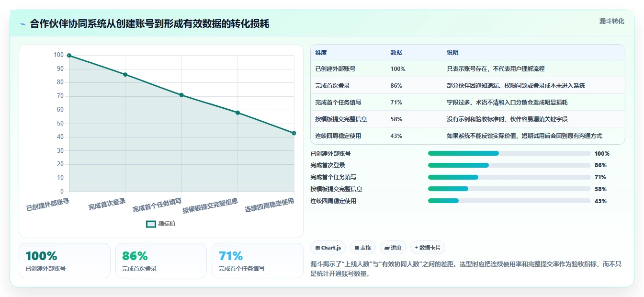This screenshot has height=297, width=644.
Task: Open the 进度 tag
Action: 393,248
